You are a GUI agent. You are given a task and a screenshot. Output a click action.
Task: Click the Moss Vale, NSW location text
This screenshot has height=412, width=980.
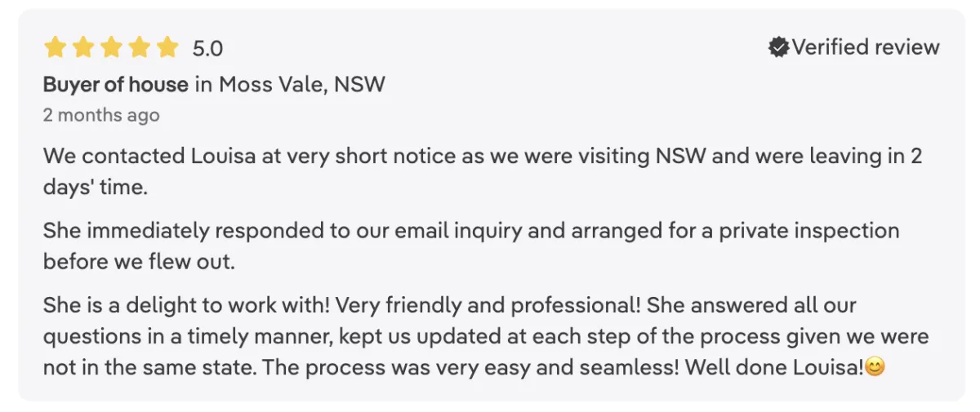coord(301,84)
